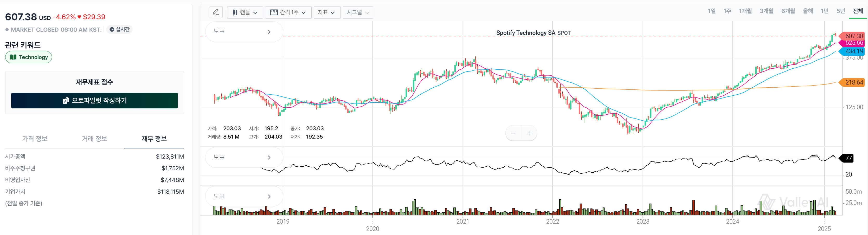Select the 1일 time range
The width and height of the screenshot is (868, 235).
(x=711, y=11)
